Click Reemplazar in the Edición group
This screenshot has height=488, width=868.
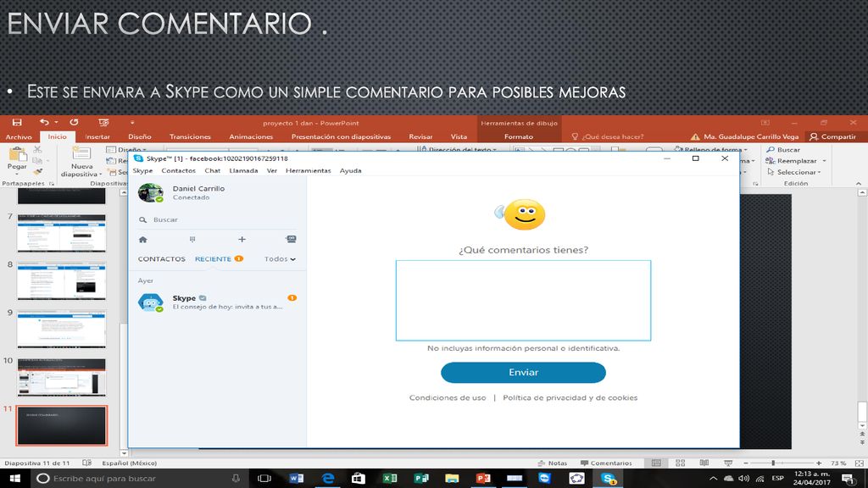[792, 161]
